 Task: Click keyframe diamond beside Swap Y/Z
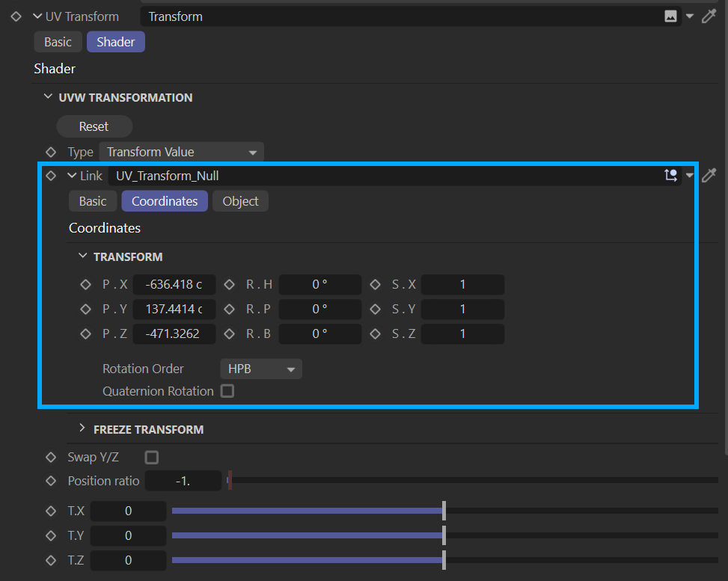[51, 458]
